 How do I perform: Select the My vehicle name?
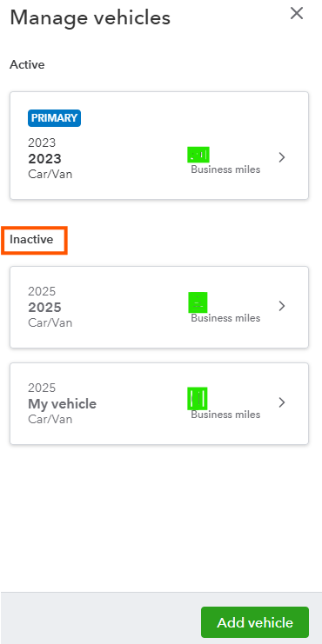62,404
